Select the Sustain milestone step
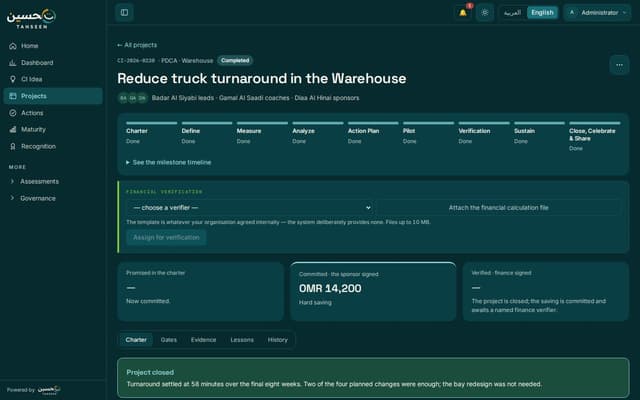Image resolution: width=640 pixels, height=400 pixels. pos(539,132)
